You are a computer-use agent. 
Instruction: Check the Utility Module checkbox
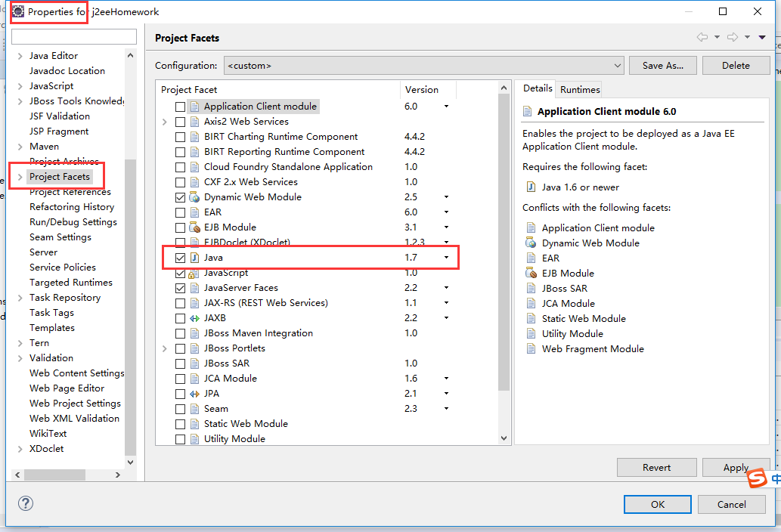180,440
